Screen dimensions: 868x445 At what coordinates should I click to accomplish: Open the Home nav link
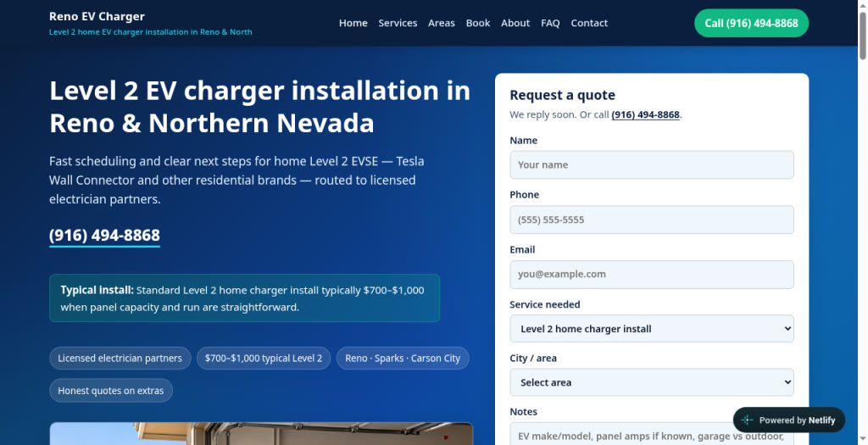[353, 23]
